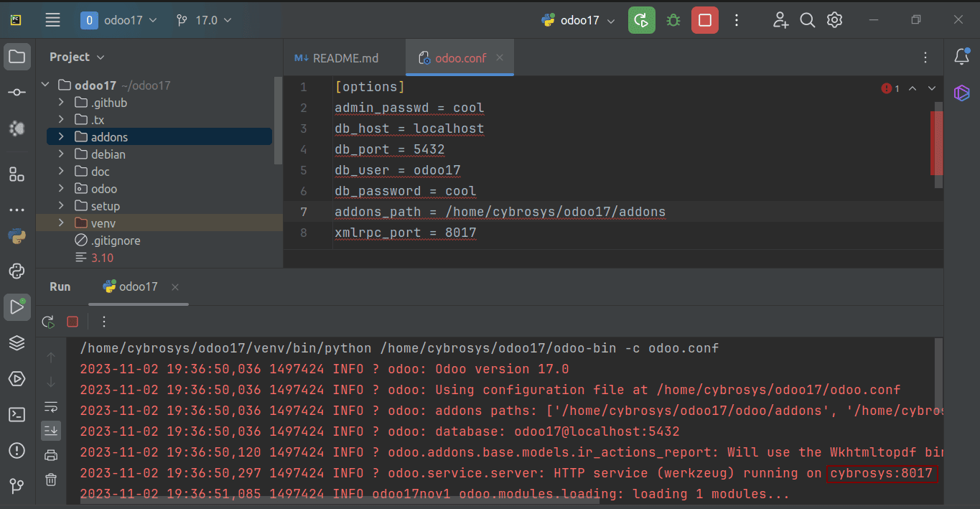980x509 pixels.
Task: Open the Terminal tool window icon
Action: (x=17, y=414)
